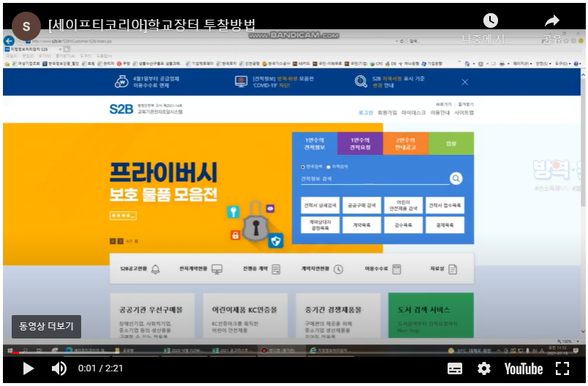Screen dimensions: 588x386
Task: Open the 사이트맵 menu item
Action: pos(464,113)
